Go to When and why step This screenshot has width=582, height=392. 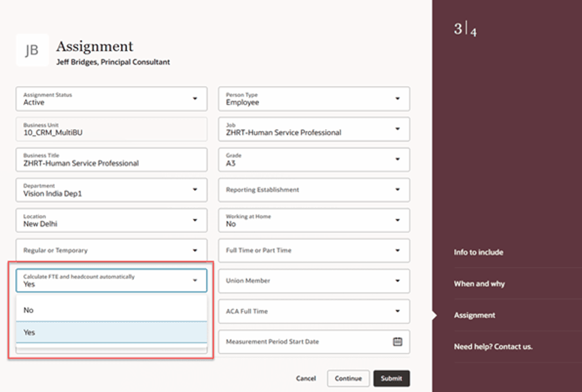tap(479, 284)
